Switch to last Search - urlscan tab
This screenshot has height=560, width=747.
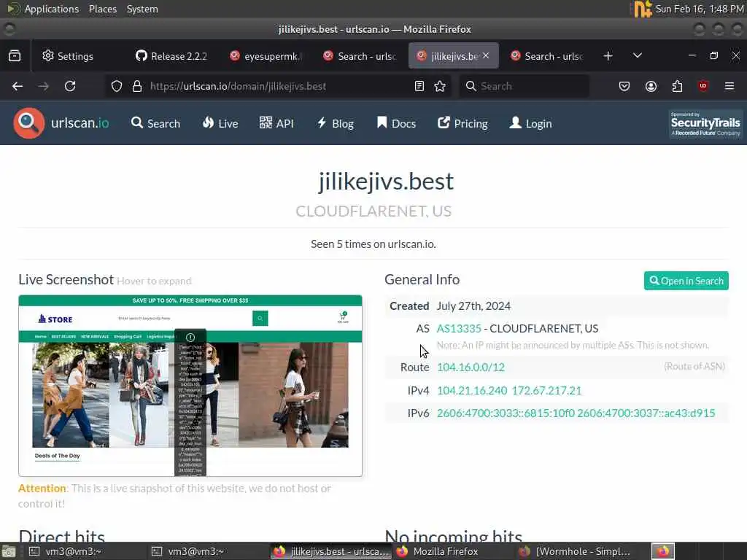[x=547, y=56]
